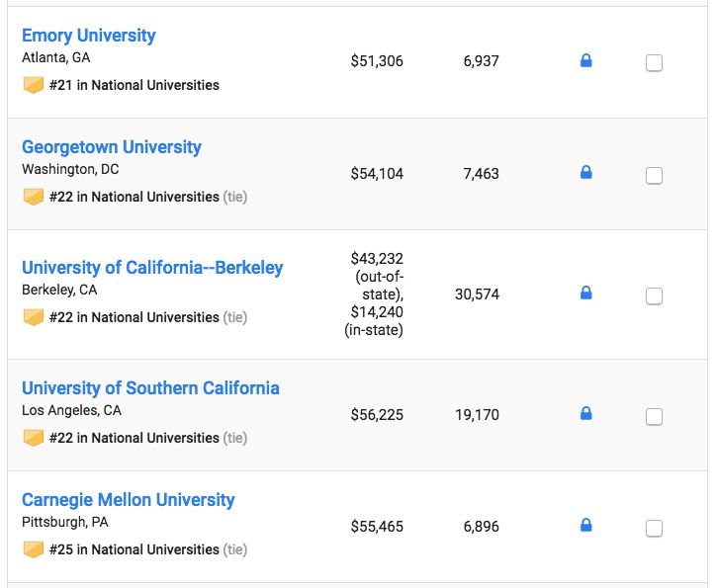Check the compare box for Emory University

(654, 63)
